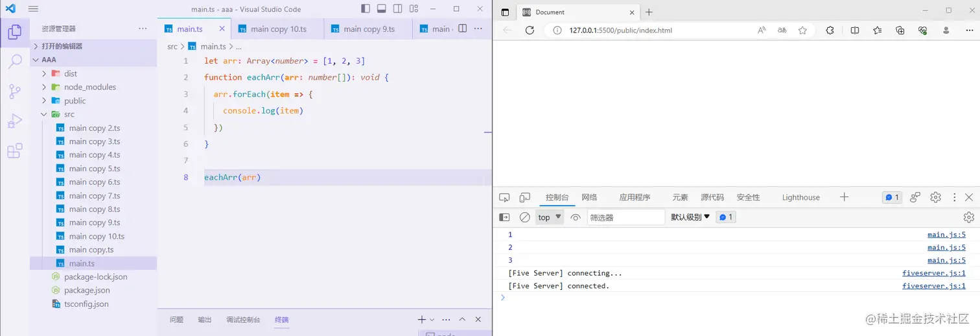This screenshot has width=980, height=336.
Task: Toggle DevTools device emulation
Action: [x=525, y=197]
